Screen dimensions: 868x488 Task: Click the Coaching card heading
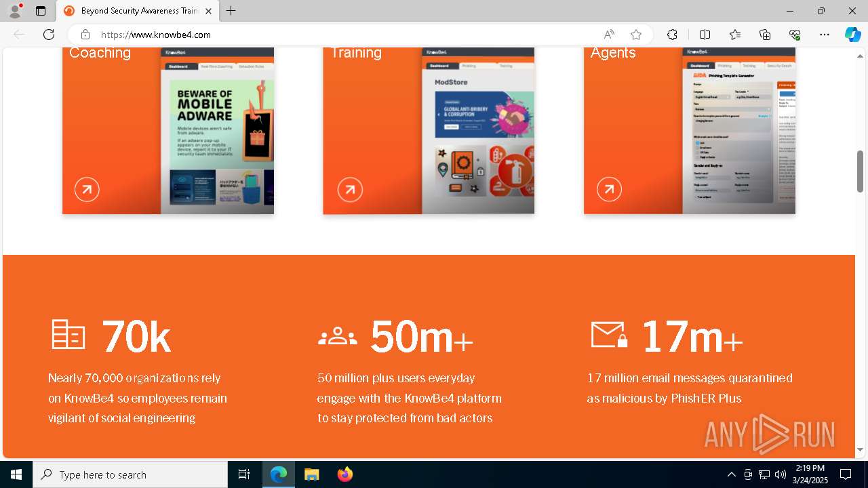(x=100, y=52)
